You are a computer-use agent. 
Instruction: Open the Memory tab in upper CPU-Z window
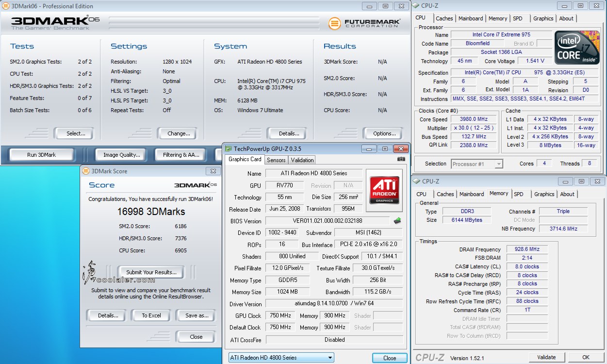(x=498, y=18)
